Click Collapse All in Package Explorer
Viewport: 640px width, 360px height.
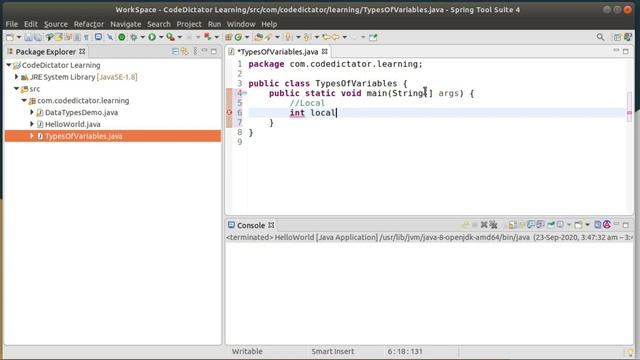click(x=175, y=51)
